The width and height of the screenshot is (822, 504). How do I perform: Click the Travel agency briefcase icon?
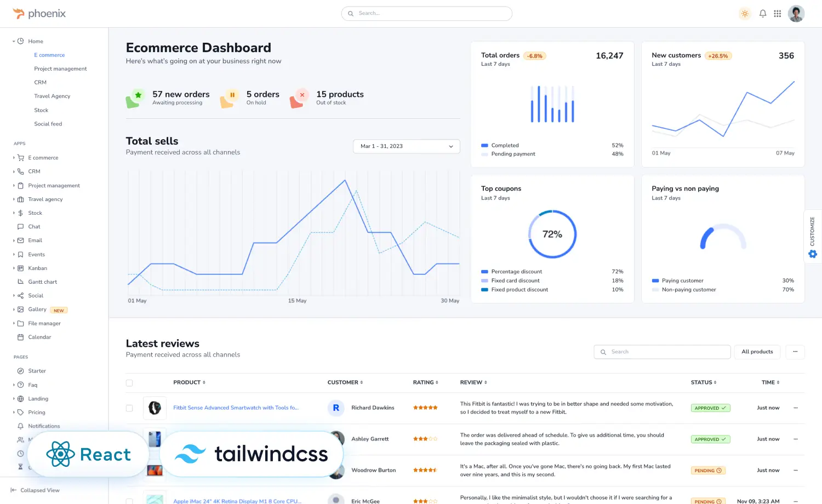[x=20, y=199]
